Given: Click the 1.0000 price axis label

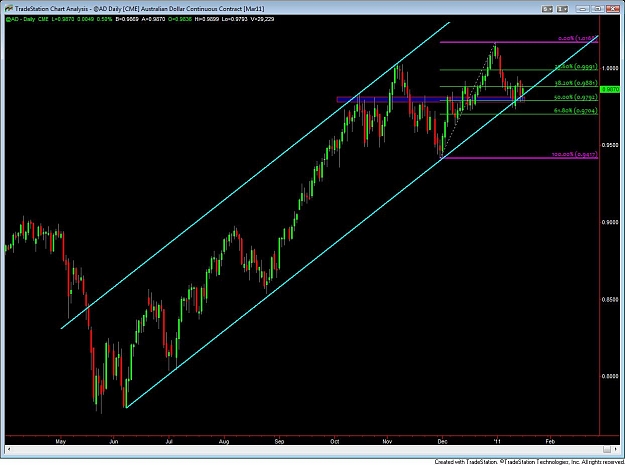Looking at the screenshot, I should pyautogui.click(x=610, y=68).
